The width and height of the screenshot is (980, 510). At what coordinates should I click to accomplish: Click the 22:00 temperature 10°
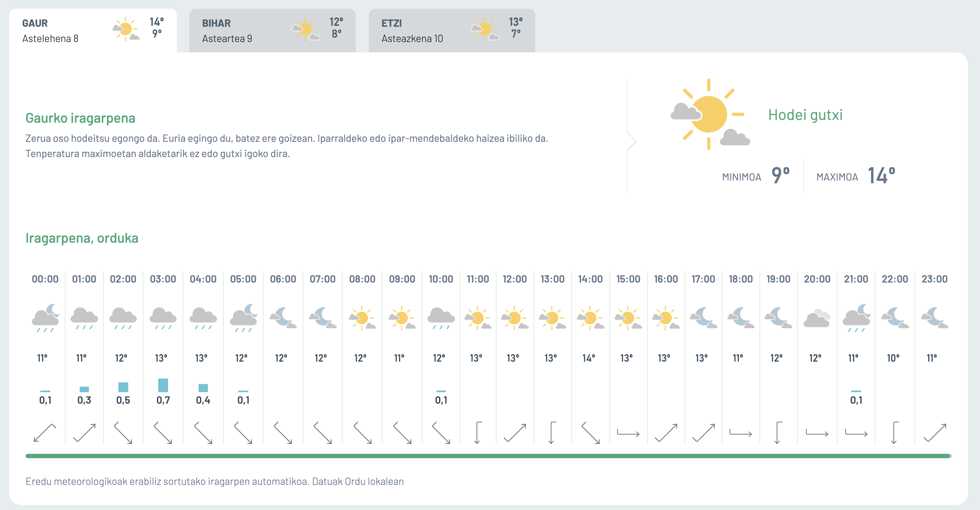pos(893,358)
